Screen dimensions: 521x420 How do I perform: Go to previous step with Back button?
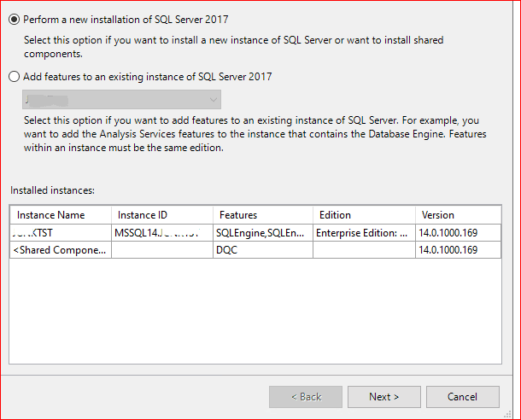(305, 397)
